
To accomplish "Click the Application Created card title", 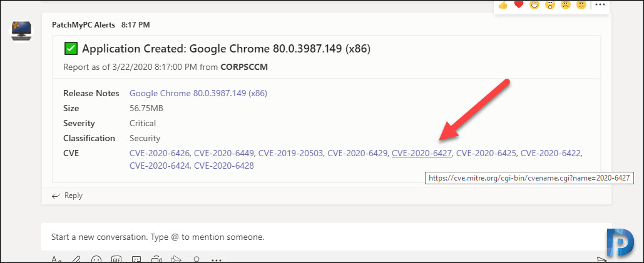I will [227, 49].
